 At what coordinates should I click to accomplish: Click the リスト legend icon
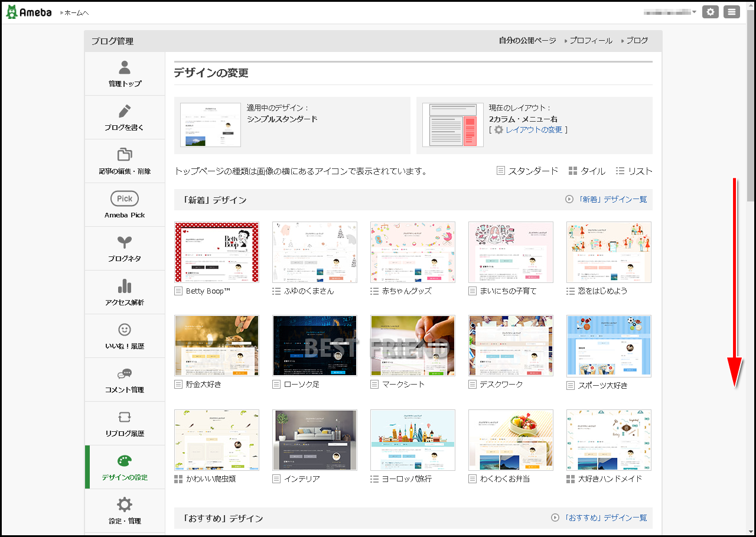(620, 171)
